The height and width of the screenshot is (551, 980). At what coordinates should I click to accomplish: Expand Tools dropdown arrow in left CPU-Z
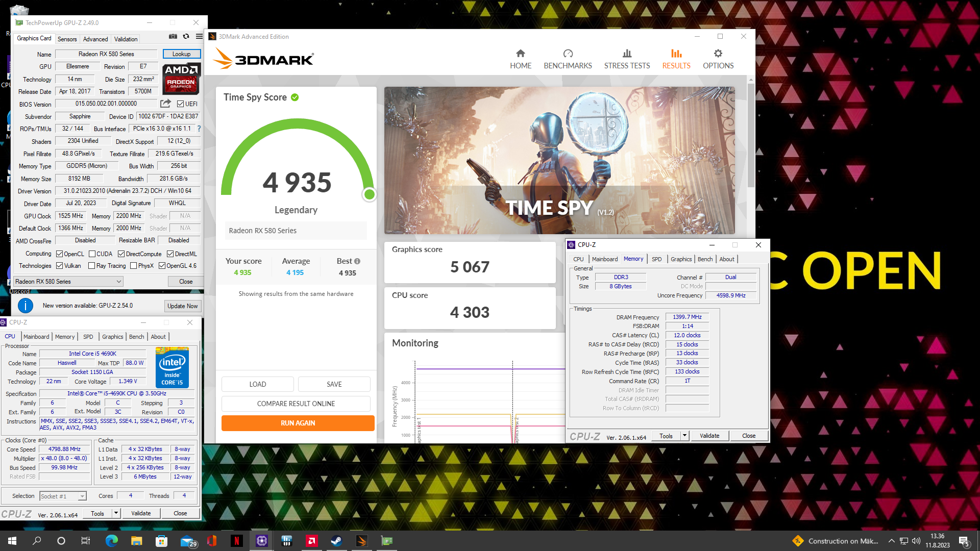(x=116, y=513)
